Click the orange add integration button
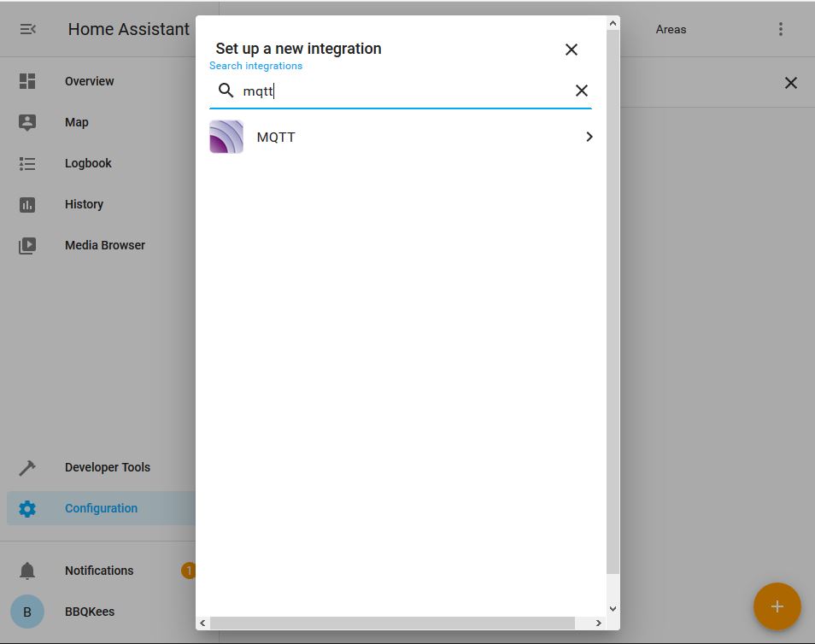Screen dimensions: 815x644 [x=777, y=606]
